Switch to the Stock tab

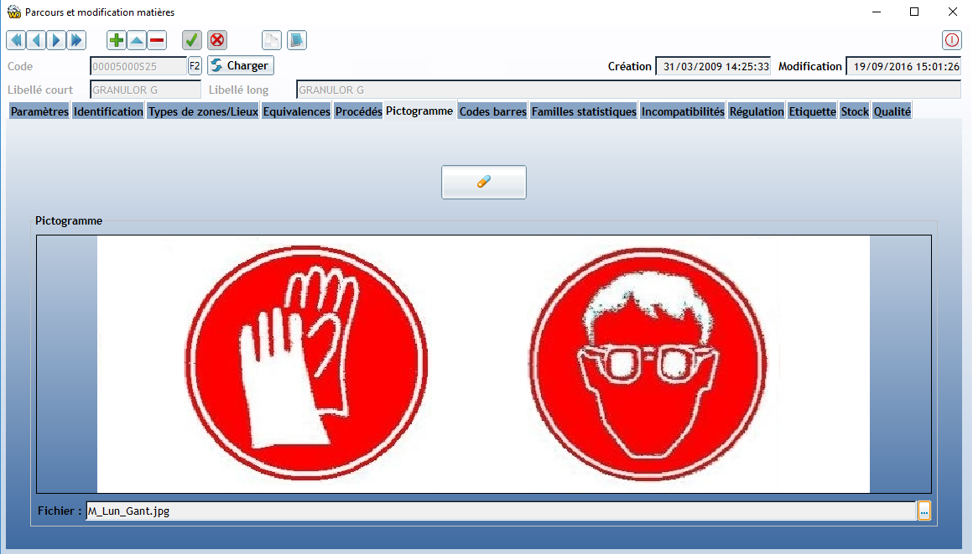(x=854, y=112)
